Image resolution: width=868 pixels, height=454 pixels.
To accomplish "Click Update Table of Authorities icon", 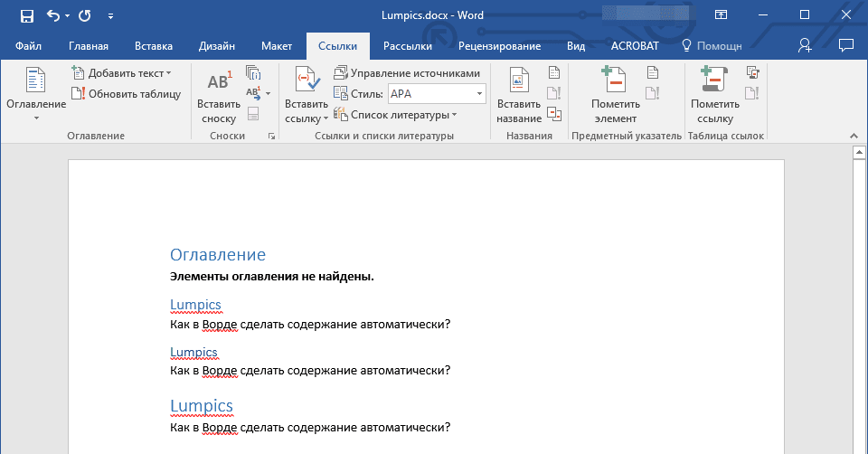I will click(752, 93).
